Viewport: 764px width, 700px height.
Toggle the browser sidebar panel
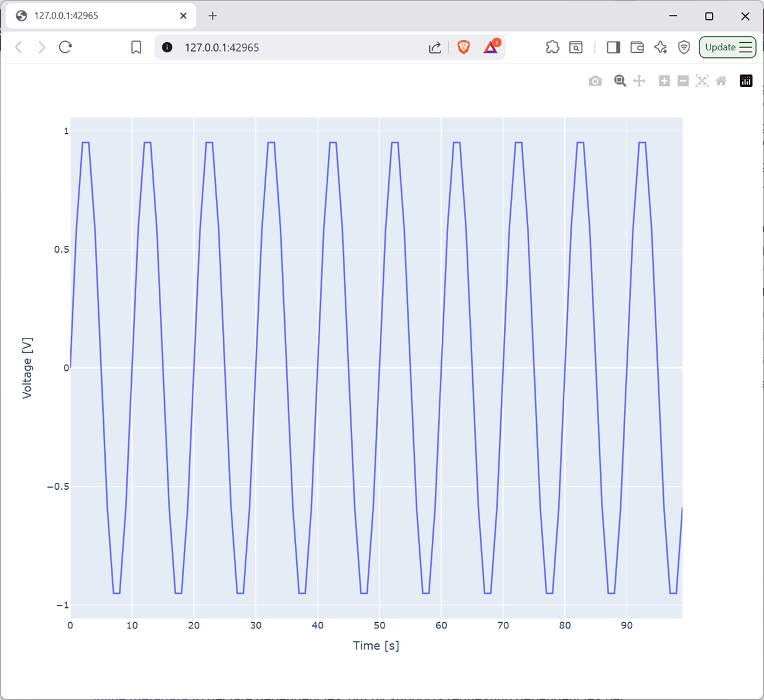coord(613,47)
